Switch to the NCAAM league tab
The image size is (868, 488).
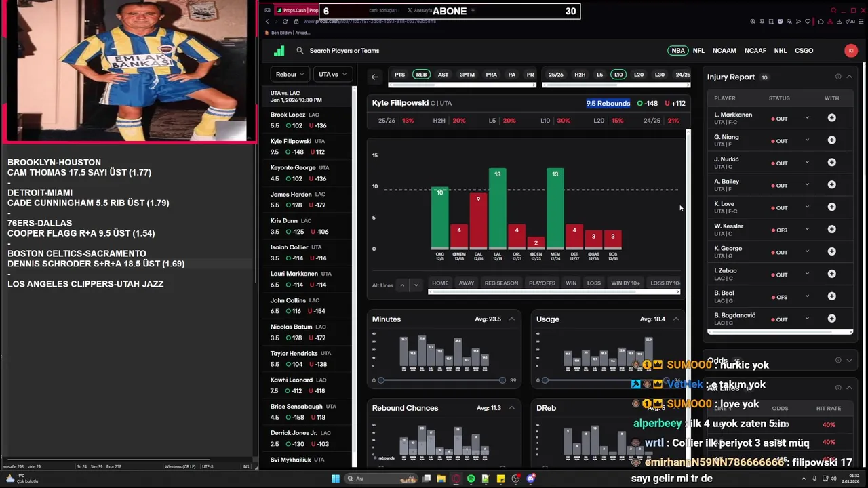724,51
